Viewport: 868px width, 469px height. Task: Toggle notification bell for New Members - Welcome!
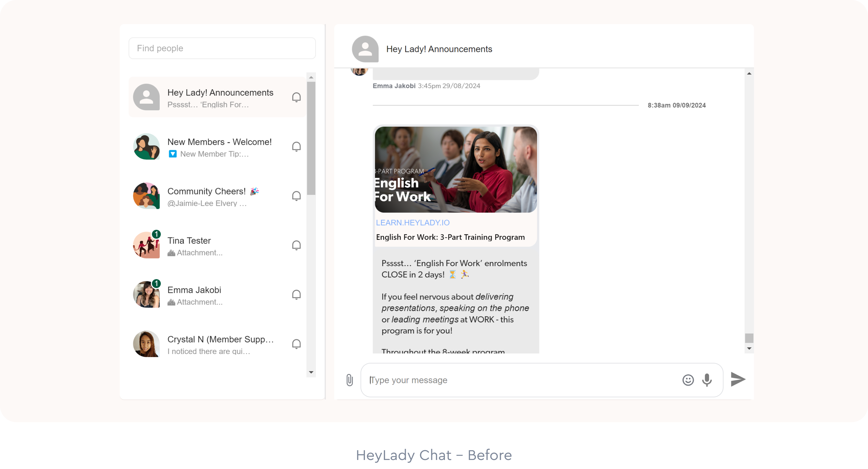click(296, 147)
